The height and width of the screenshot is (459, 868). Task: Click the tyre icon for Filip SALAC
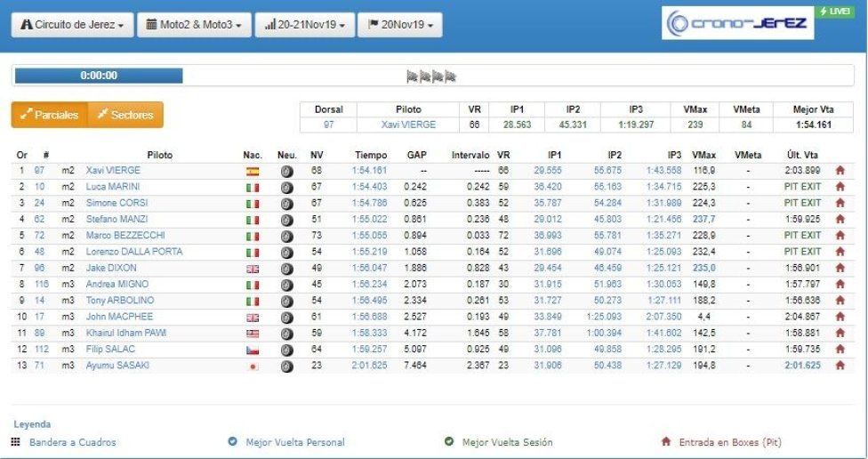coord(286,350)
